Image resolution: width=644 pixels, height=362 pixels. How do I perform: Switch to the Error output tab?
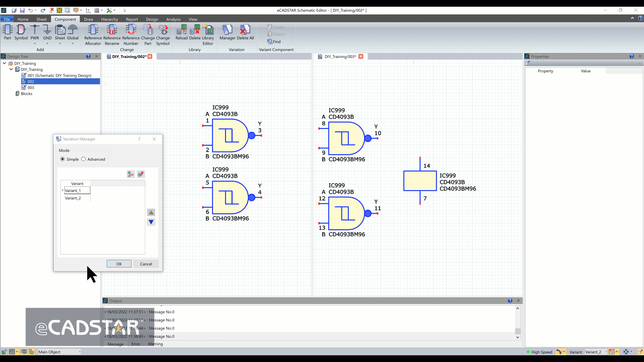point(136,344)
